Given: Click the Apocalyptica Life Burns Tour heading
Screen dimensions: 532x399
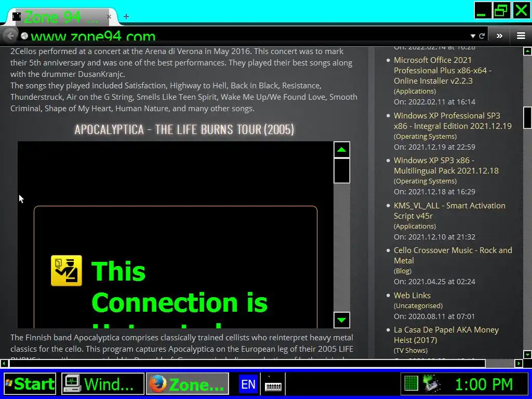Looking at the screenshot, I should 184,129.
